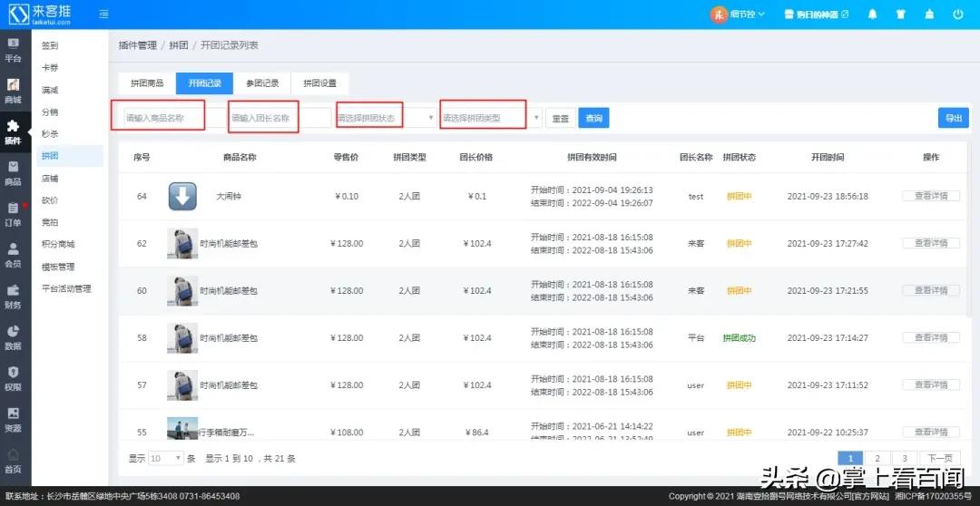Open the 资源 image resources section
The image size is (980, 506).
(x=13, y=420)
